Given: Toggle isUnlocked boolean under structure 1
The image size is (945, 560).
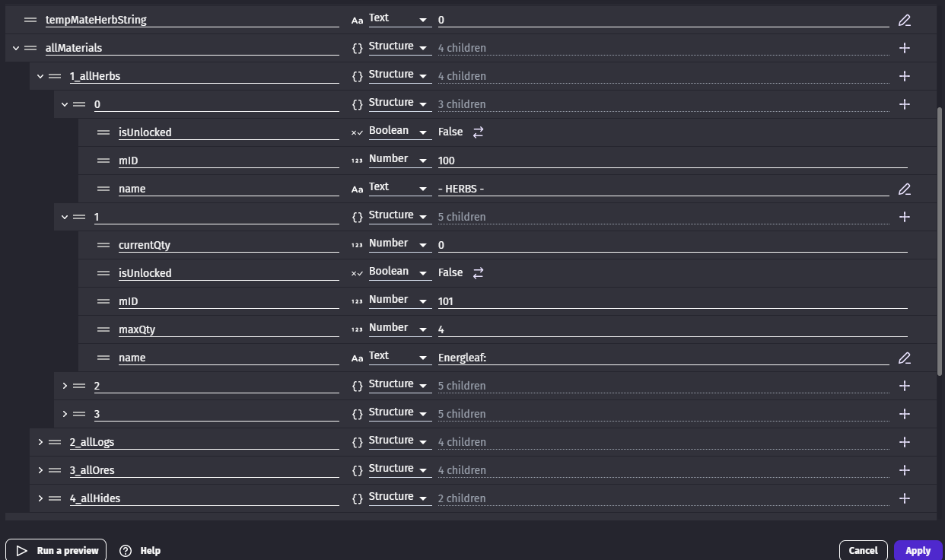Looking at the screenshot, I should (478, 273).
